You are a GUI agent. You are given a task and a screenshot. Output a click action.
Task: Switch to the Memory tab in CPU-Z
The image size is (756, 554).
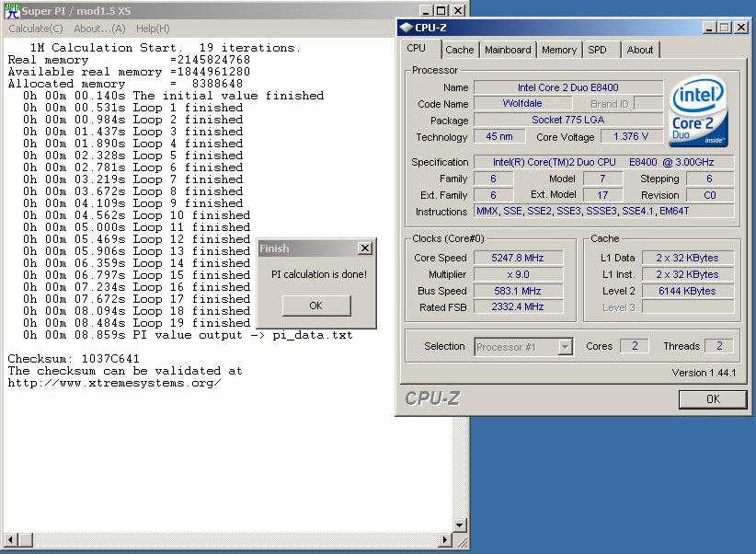click(x=559, y=50)
